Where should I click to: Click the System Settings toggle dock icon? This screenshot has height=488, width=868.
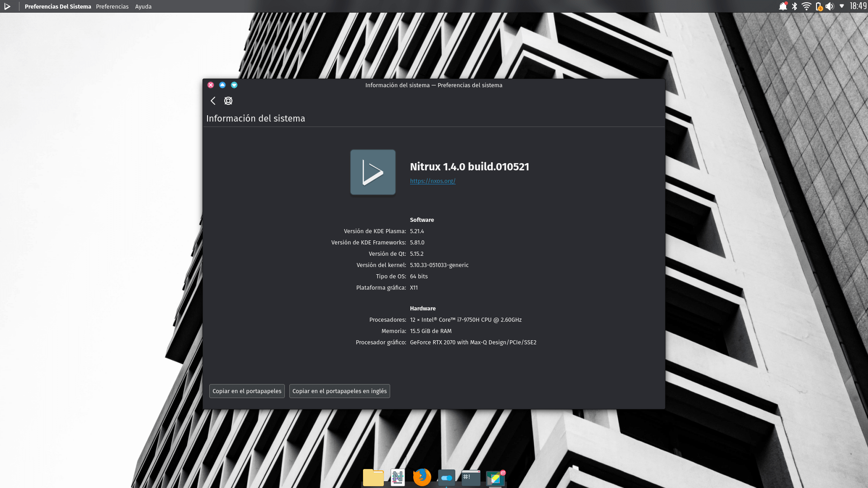[x=446, y=477]
